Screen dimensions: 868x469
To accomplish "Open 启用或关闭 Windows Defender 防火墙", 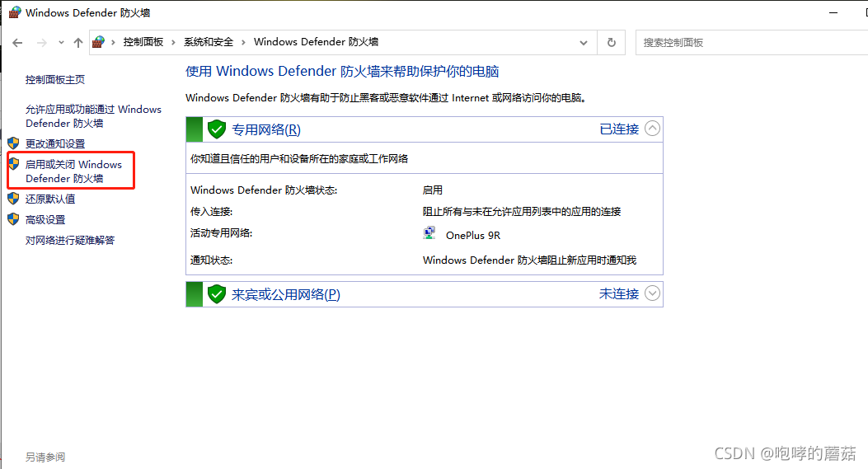I will tap(73, 171).
